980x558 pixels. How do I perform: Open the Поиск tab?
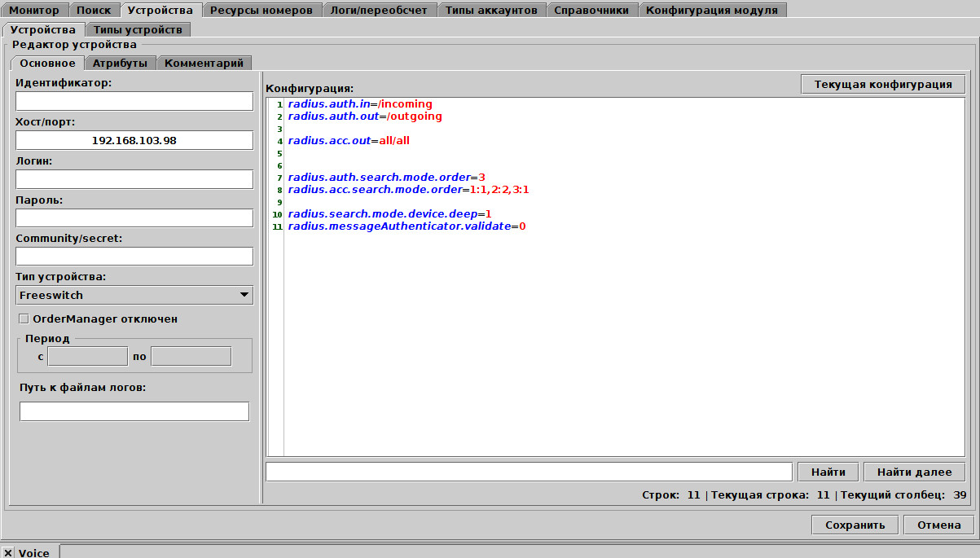coord(93,11)
